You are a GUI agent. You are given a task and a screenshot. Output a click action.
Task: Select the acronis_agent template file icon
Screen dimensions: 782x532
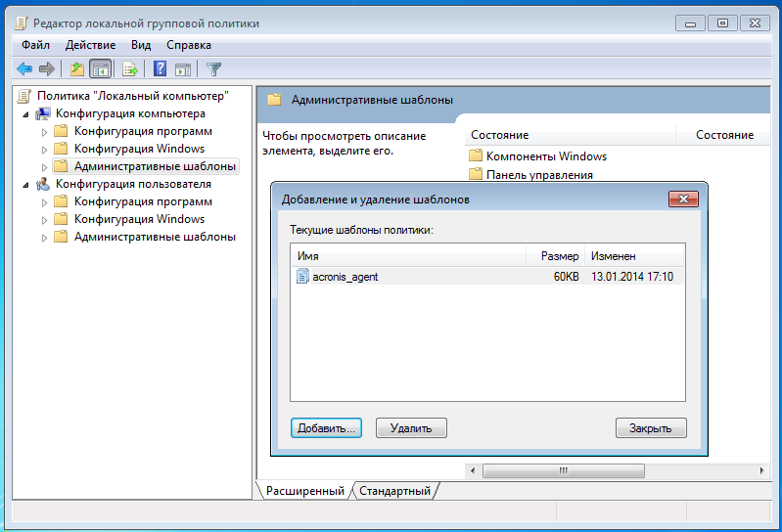(303, 277)
